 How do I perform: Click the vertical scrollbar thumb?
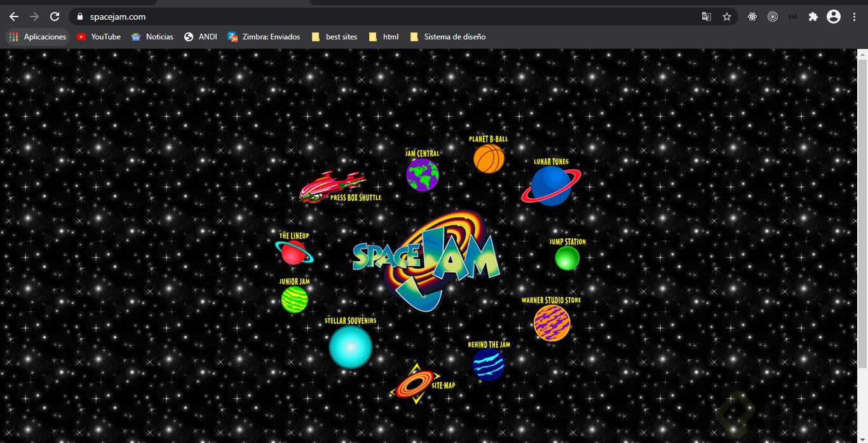click(862, 213)
